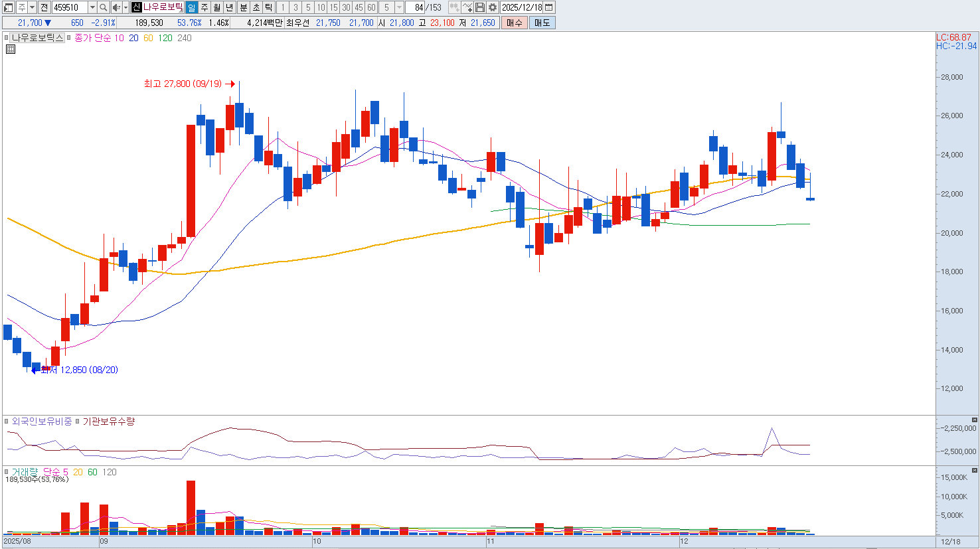Close the 외국인보유비중 indicator pane
Image resolution: width=980 pixels, height=549 pixels.
point(974,420)
